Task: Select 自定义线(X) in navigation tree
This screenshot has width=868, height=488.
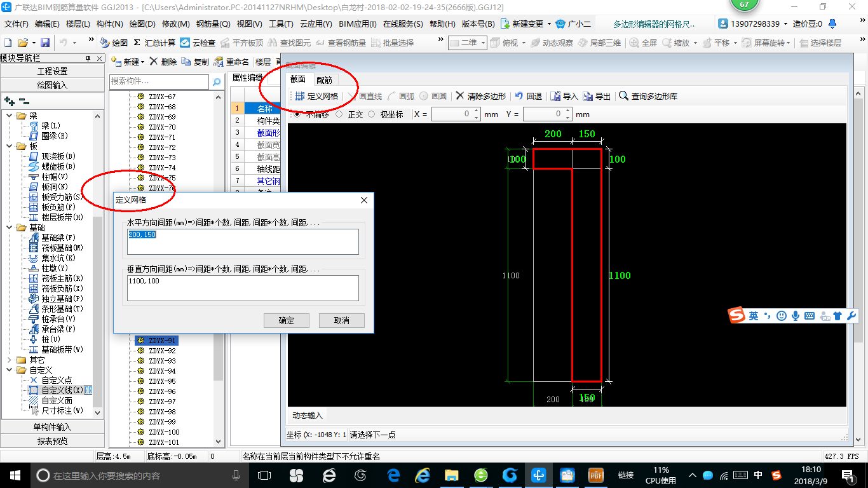Action: click(62, 390)
